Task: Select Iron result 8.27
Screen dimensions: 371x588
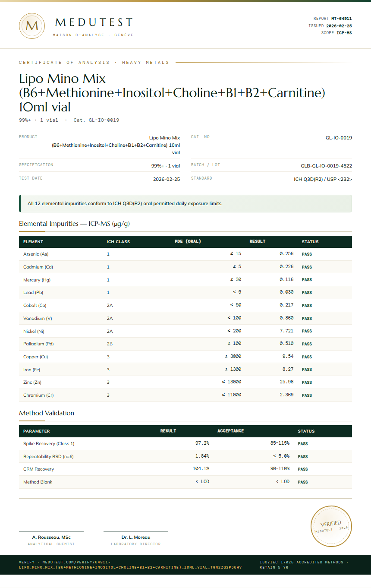Action: (x=288, y=369)
